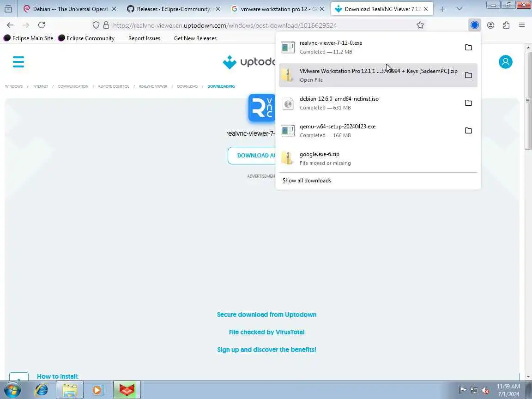Expand the list all tabs dropdown

459,9
